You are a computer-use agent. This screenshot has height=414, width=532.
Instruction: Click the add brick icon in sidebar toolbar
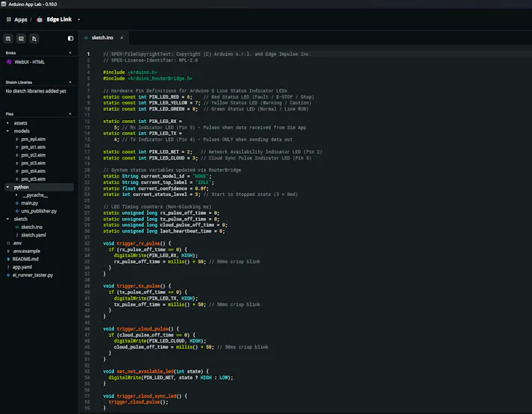[x=8, y=39]
